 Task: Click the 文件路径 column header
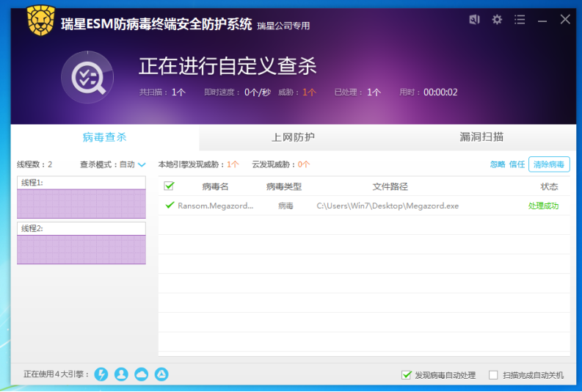[390, 186]
